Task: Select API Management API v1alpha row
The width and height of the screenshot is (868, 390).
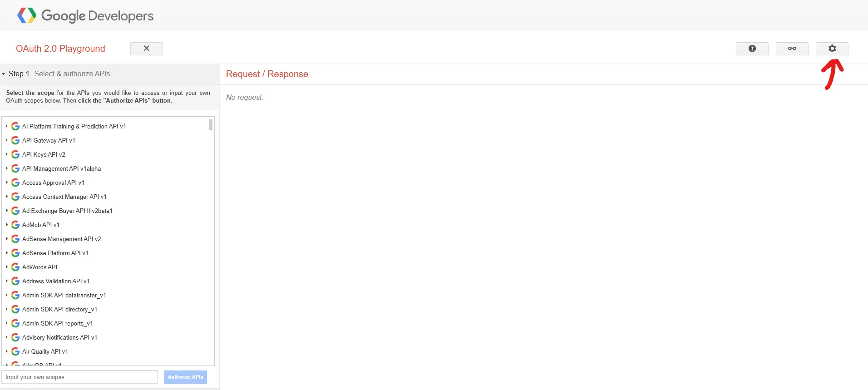Action: (x=62, y=168)
